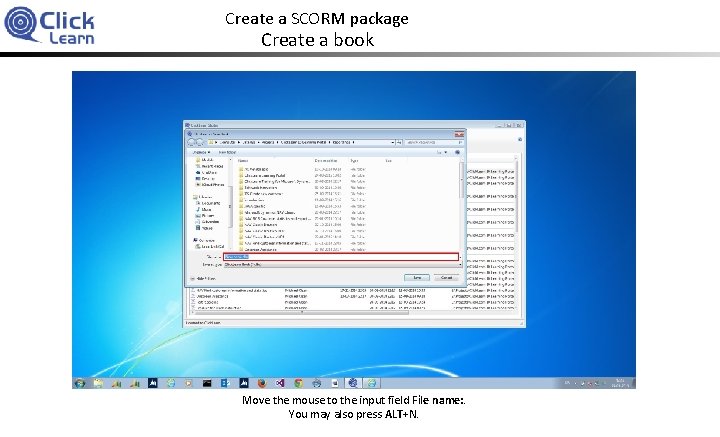Open the change view dropdown arrow
The height and width of the screenshot is (437, 720).
click(445, 152)
